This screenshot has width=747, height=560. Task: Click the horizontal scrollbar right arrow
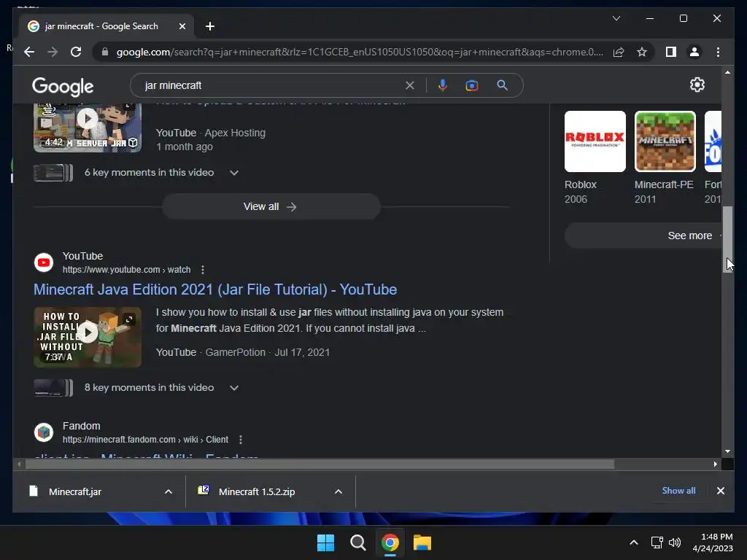click(x=715, y=464)
